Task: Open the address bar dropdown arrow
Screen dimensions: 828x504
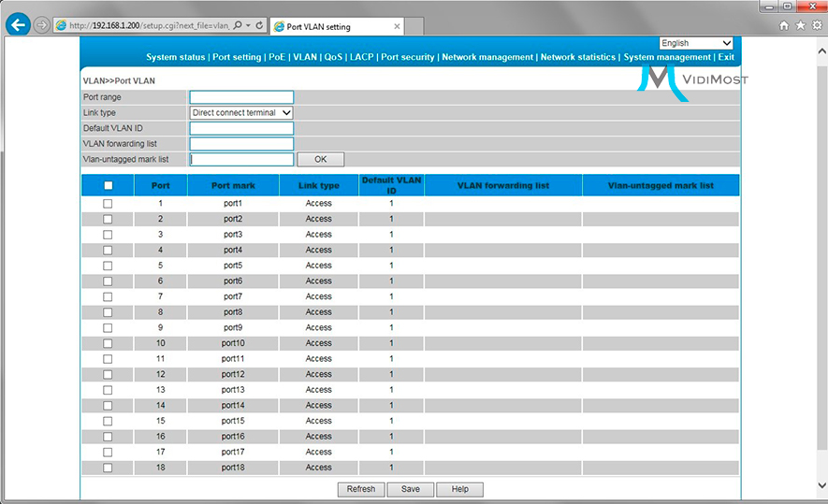Action: (x=248, y=26)
